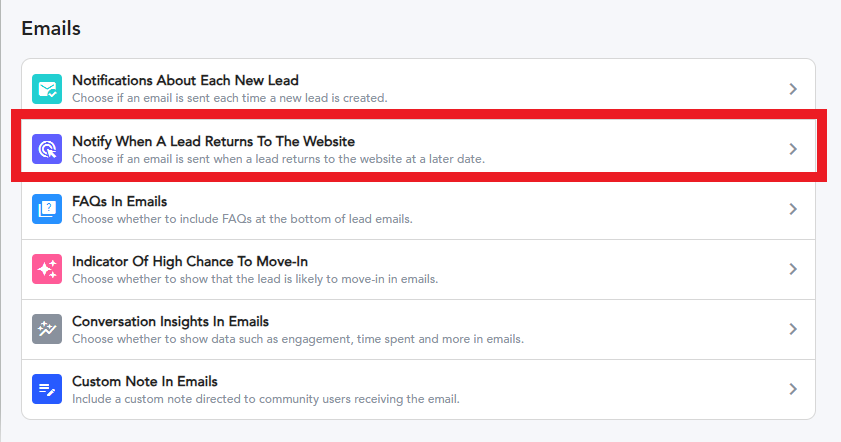Click the blue FAQ question-mark icon
This screenshot has height=442, width=841.
47,209
